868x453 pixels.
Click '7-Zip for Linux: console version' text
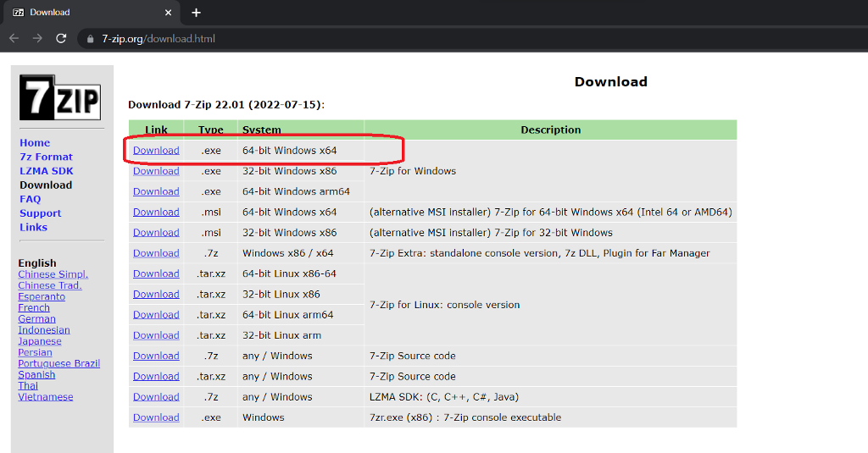(x=444, y=305)
